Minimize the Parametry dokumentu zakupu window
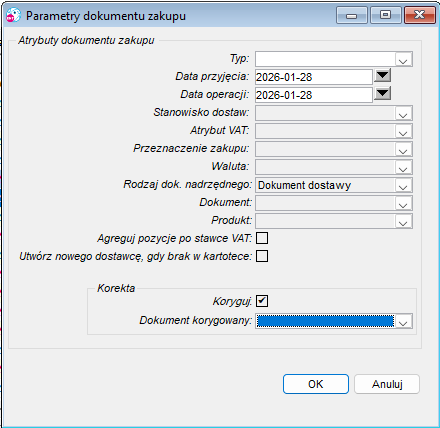The image size is (440, 428). click(x=352, y=15)
